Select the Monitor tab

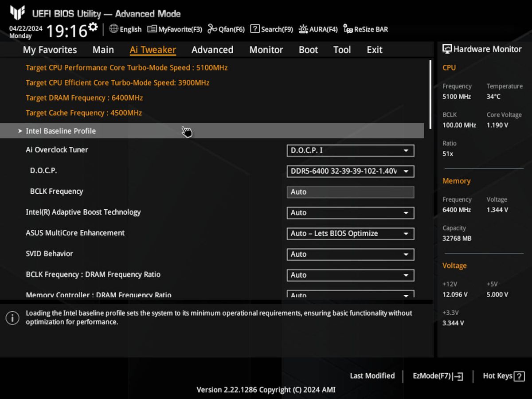[x=266, y=50]
